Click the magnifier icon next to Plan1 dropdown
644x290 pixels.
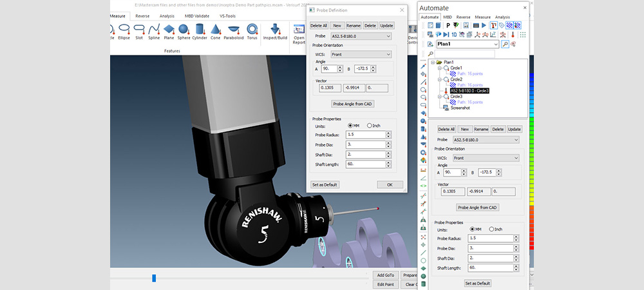coord(505,44)
